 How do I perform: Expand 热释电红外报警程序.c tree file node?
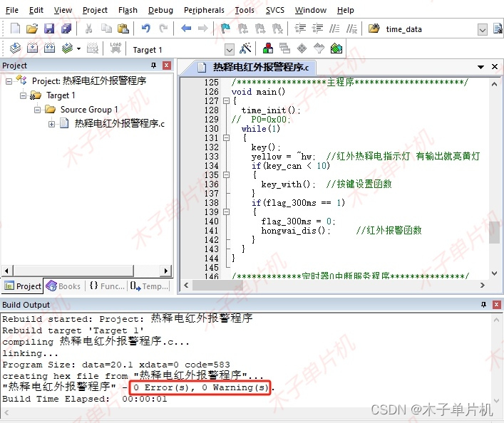coord(51,124)
